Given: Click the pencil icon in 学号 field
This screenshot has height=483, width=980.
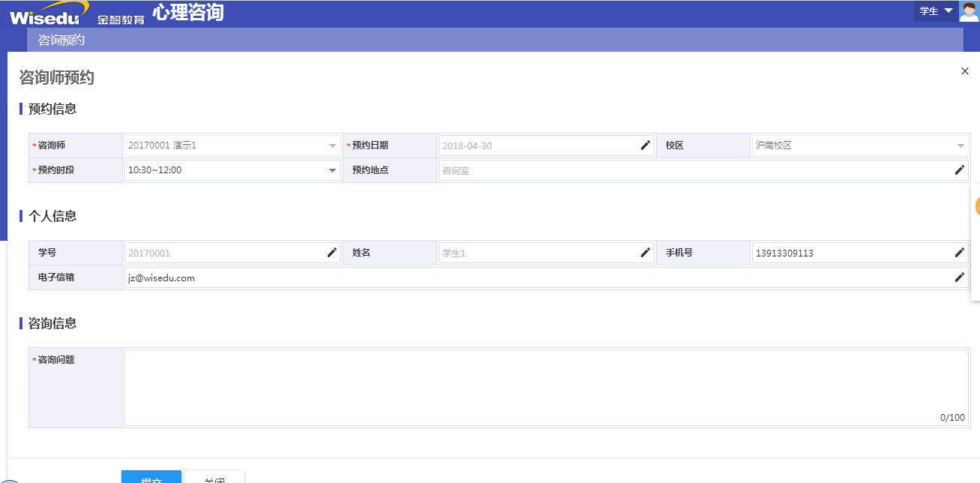Looking at the screenshot, I should [332, 253].
